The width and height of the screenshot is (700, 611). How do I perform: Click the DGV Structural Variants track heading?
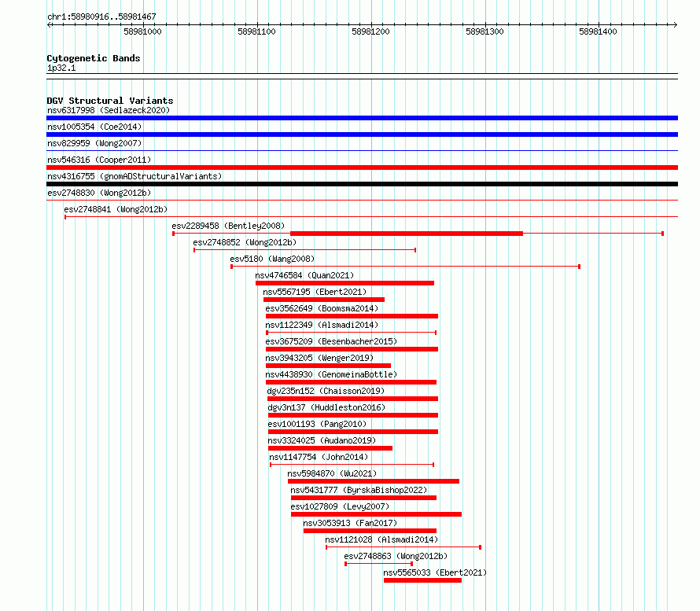(110, 101)
